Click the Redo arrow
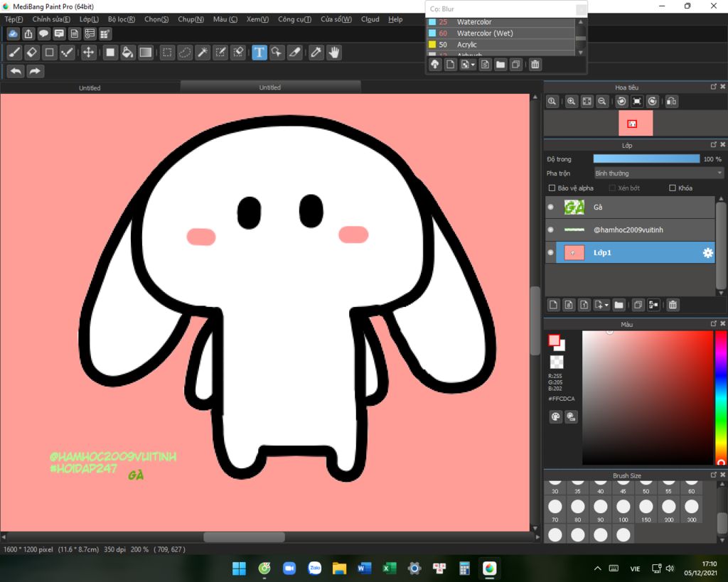 coord(35,72)
